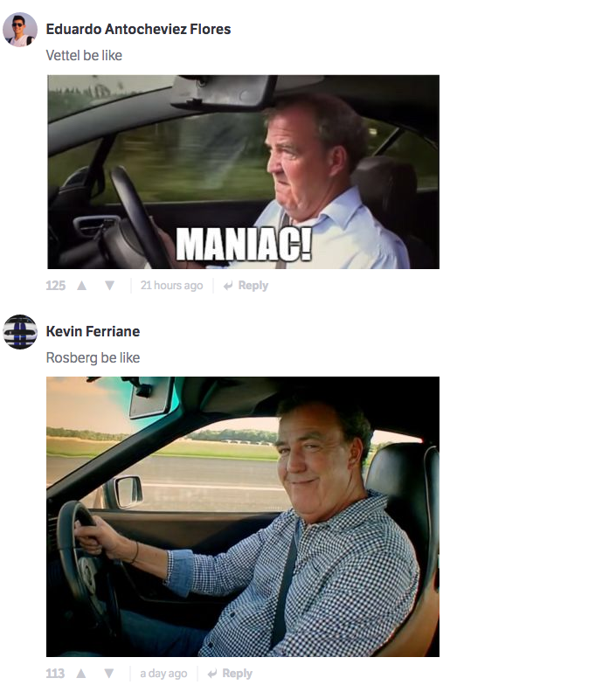
Task: Downvote the "Rosberg be like" comment
Action: click(x=109, y=673)
